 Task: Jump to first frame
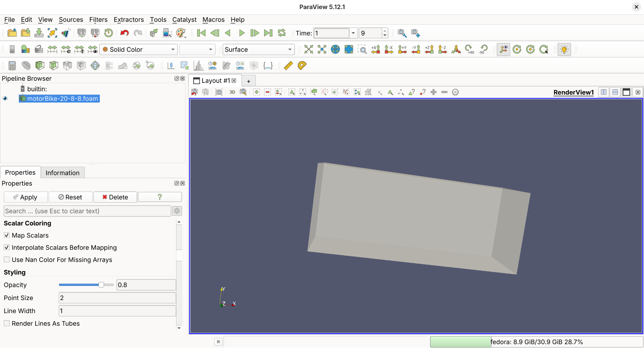201,33
